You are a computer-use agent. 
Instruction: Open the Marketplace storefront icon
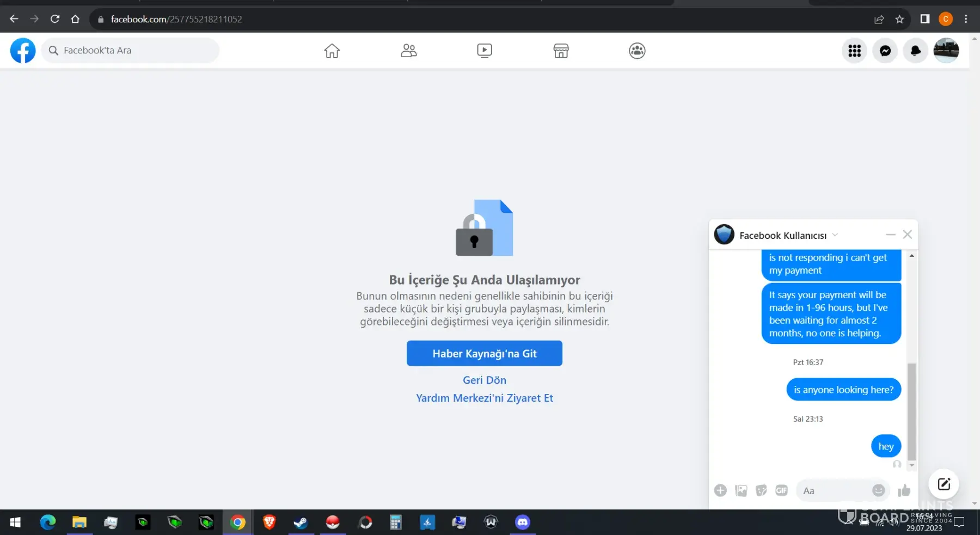click(x=561, y=51)
